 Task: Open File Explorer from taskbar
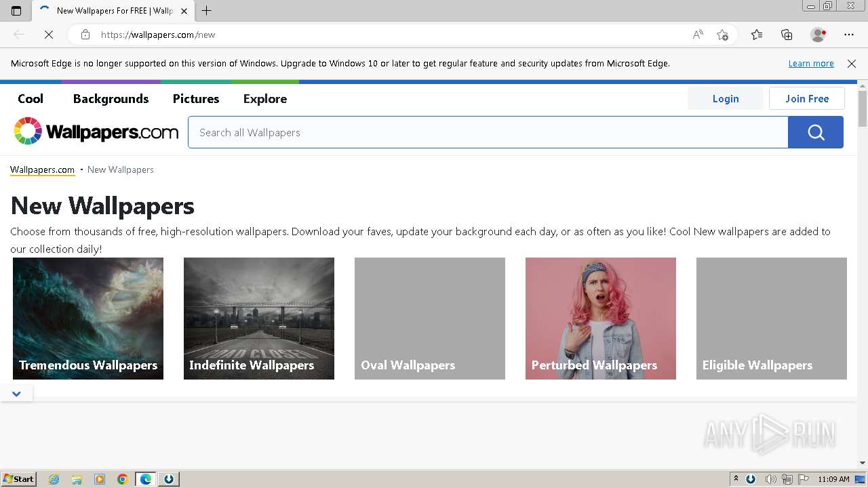pos(77,479)
